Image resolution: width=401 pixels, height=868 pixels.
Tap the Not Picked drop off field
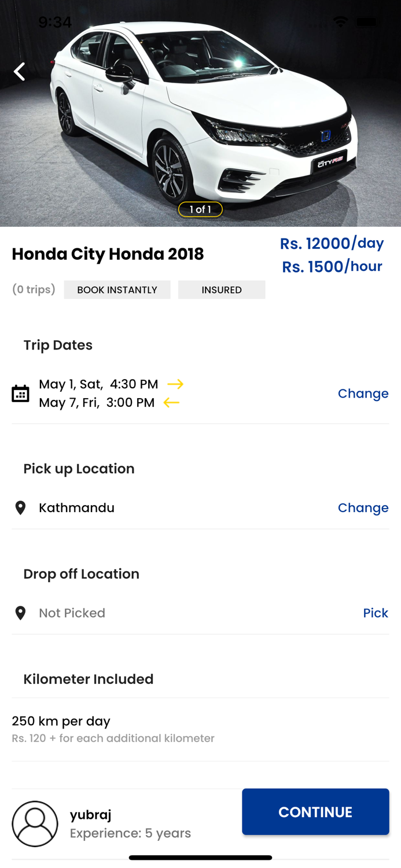[72, 613]
